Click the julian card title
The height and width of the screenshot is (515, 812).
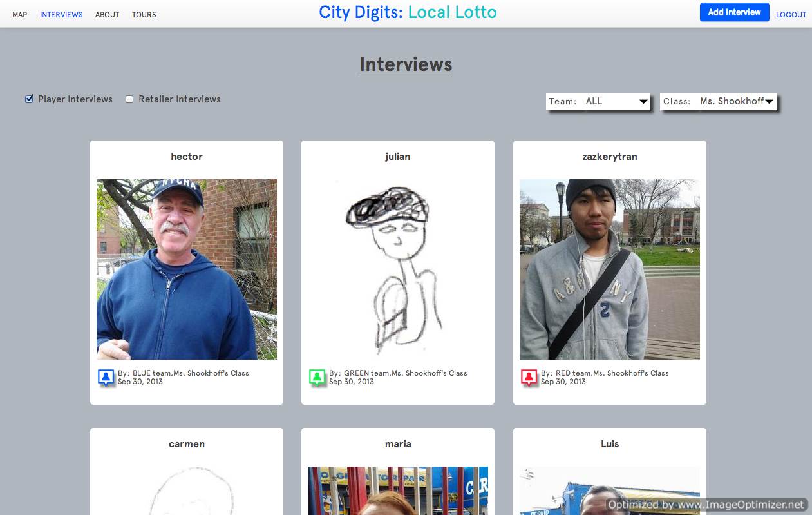pos(398,157)
